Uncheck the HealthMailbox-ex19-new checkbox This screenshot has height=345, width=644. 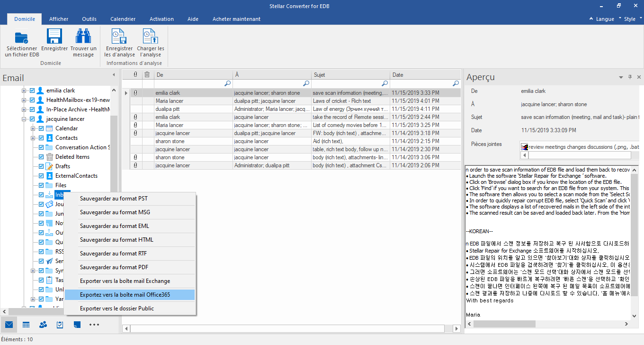[32, 100]
